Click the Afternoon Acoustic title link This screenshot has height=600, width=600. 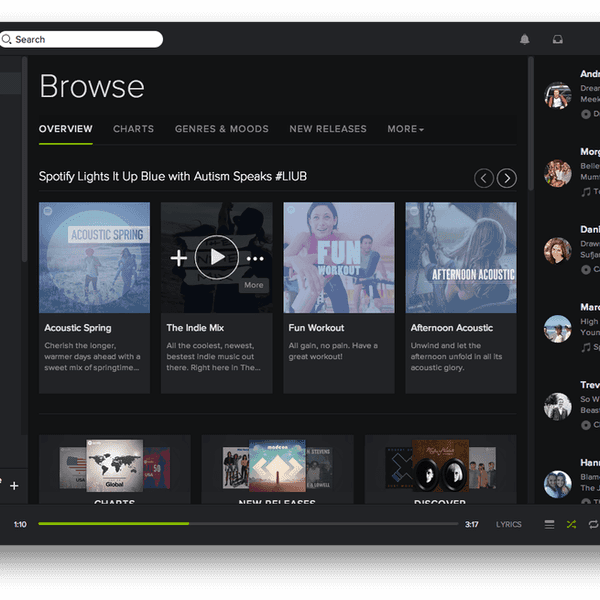click(452, 328)
